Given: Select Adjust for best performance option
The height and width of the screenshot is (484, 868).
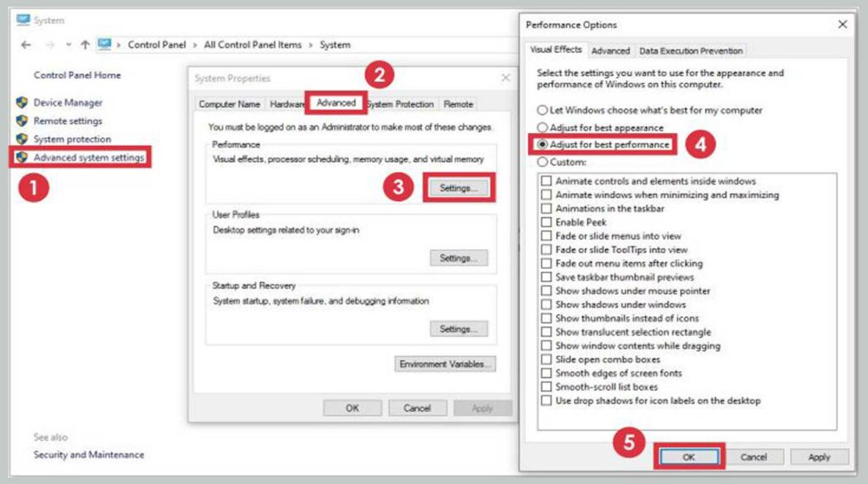Looking at the screenshot, I should pyautogui.click(x=542, y=145).
